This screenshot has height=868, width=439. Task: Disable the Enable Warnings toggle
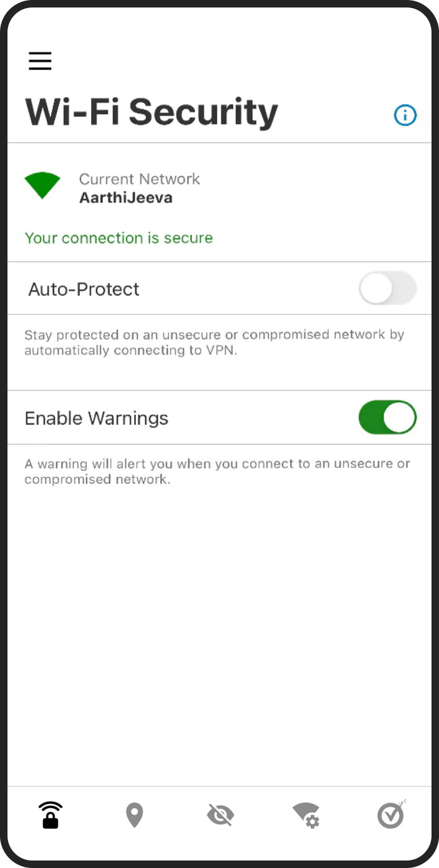pyautogui.click(x=387, y=417)
